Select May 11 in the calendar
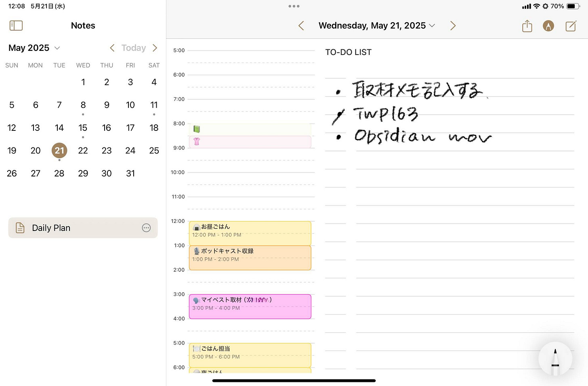588x386 pixels. pos(154,105)
